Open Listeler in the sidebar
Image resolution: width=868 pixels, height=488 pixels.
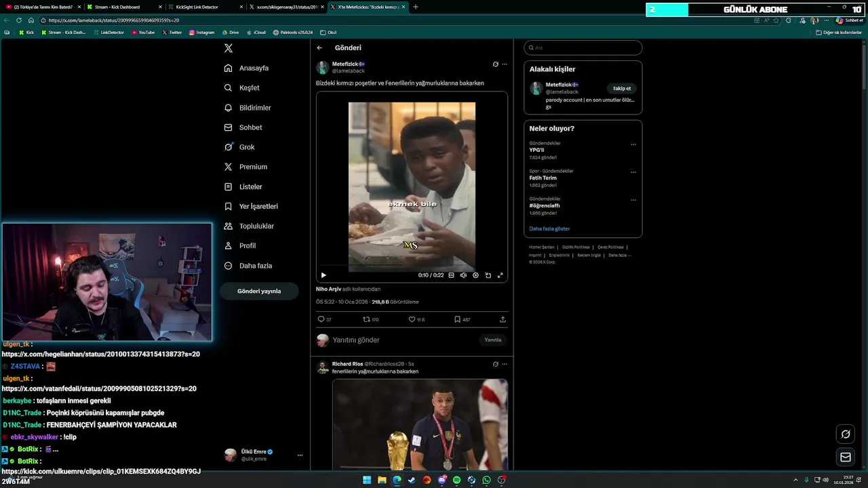(x=243, y=186)
